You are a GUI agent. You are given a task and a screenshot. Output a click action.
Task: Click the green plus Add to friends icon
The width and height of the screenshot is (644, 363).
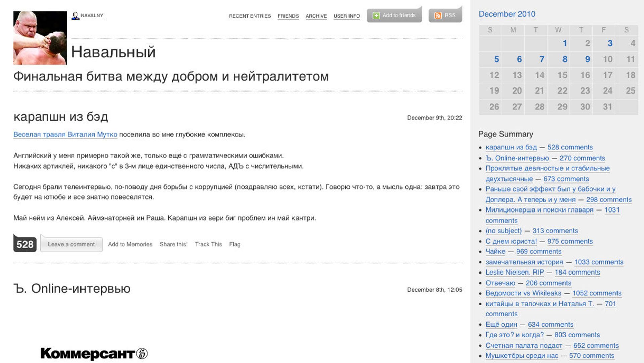376,16
